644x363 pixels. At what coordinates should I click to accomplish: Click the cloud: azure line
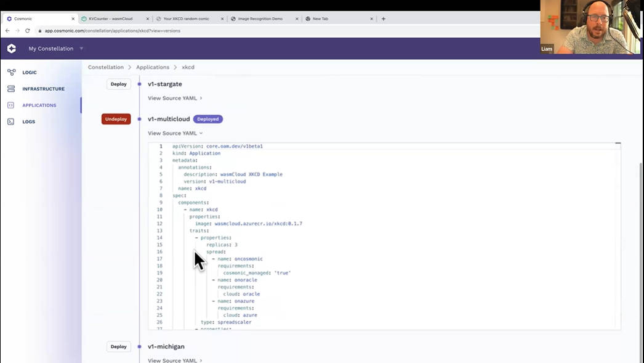240,316
